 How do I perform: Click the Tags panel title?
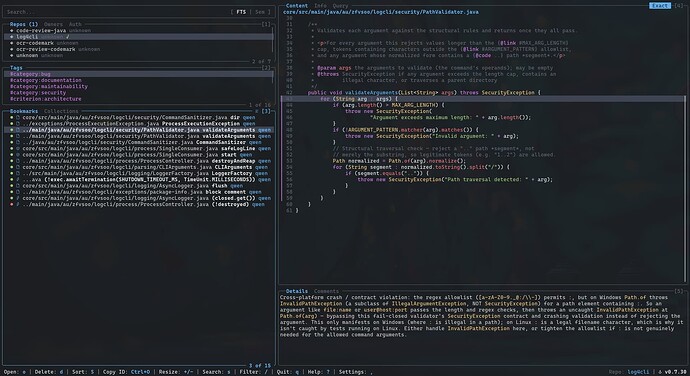pos(16,68)
